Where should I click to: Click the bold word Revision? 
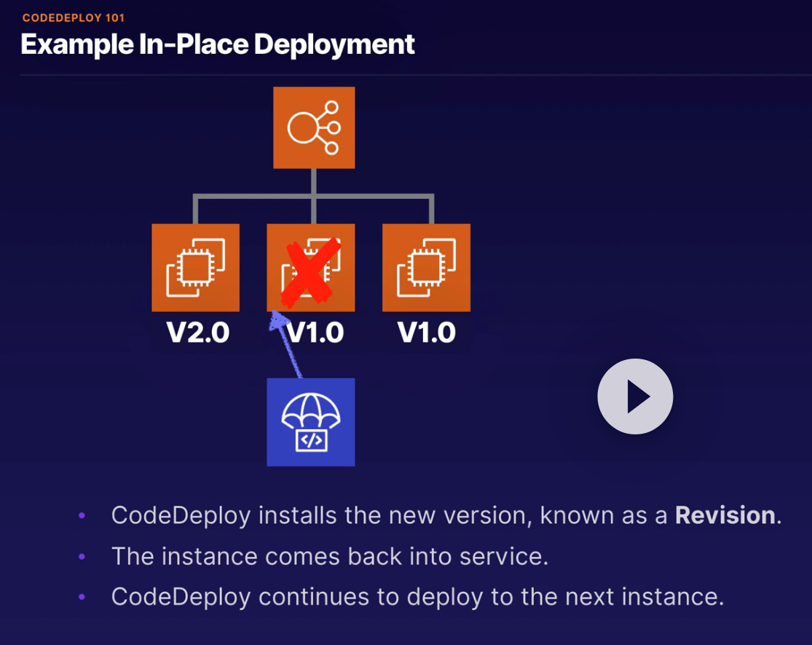point(725,515)
